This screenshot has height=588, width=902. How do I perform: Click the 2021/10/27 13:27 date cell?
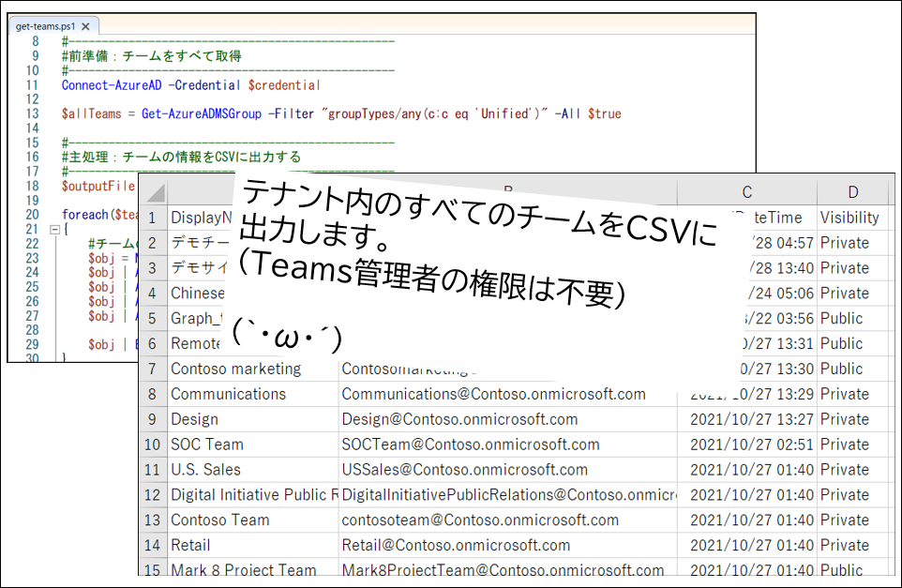(x=747, y=419)
